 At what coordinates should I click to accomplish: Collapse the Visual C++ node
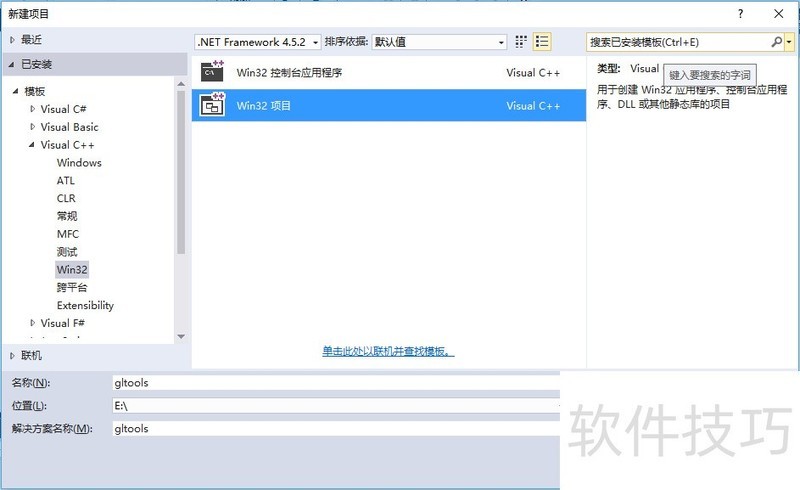(x=32, y=145)
